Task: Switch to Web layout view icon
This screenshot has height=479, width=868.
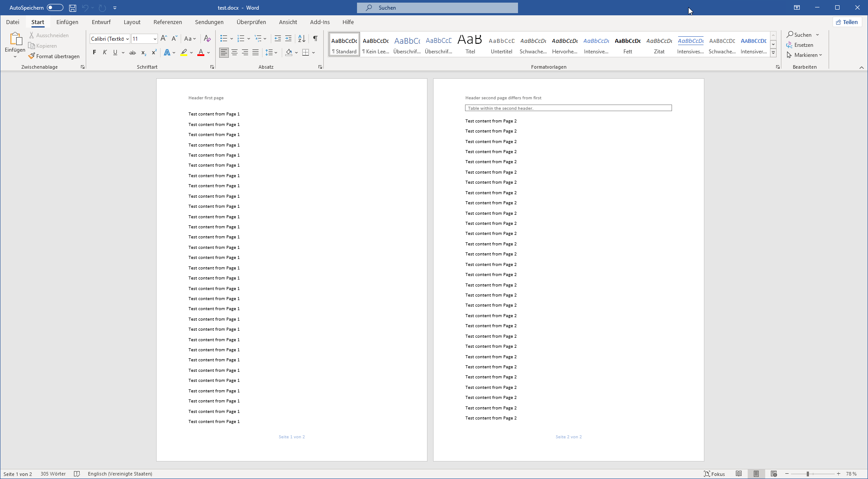Action: (x=773, y=474)
